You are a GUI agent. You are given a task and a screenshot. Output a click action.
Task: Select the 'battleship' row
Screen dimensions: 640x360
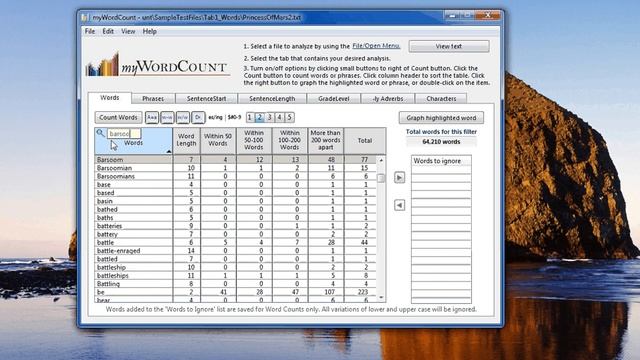tap(236, 267)
